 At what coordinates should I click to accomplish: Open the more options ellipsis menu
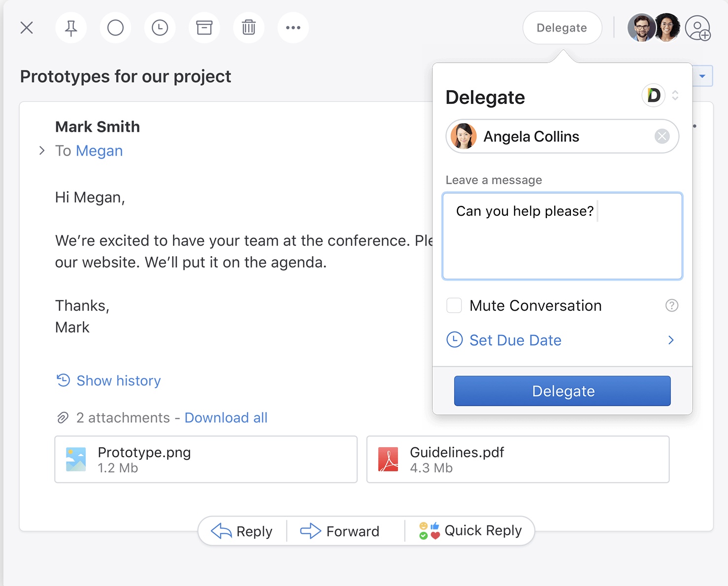293,28
